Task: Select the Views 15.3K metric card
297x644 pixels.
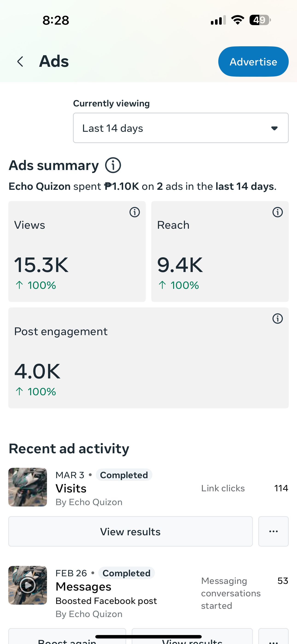Action: (77, 252)
